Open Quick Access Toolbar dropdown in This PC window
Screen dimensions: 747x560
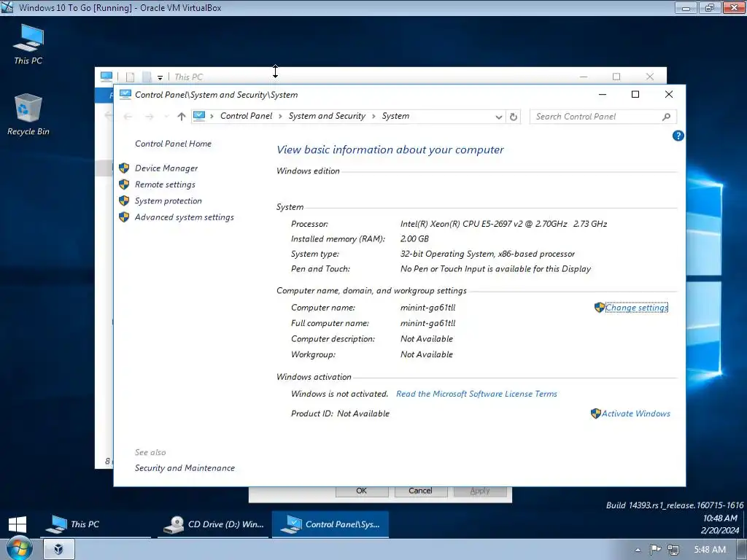point(160,77)
